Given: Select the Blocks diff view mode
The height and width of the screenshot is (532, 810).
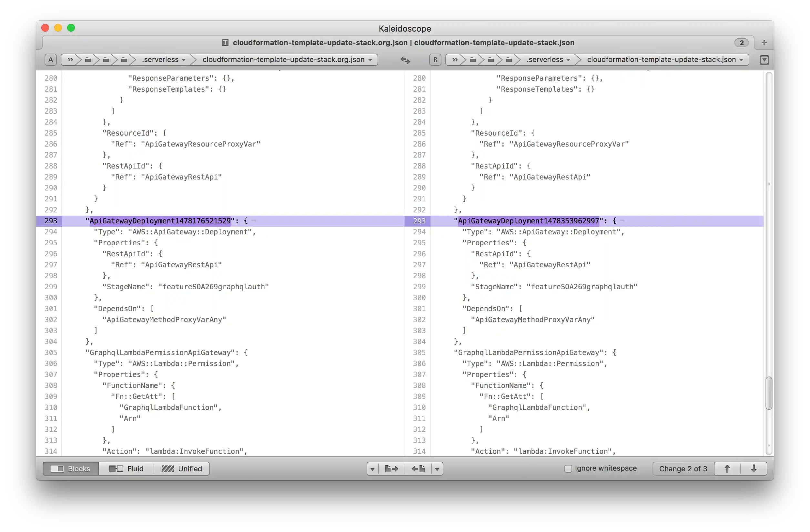Looking at the screenshot, I should click(x=70, y=469).
